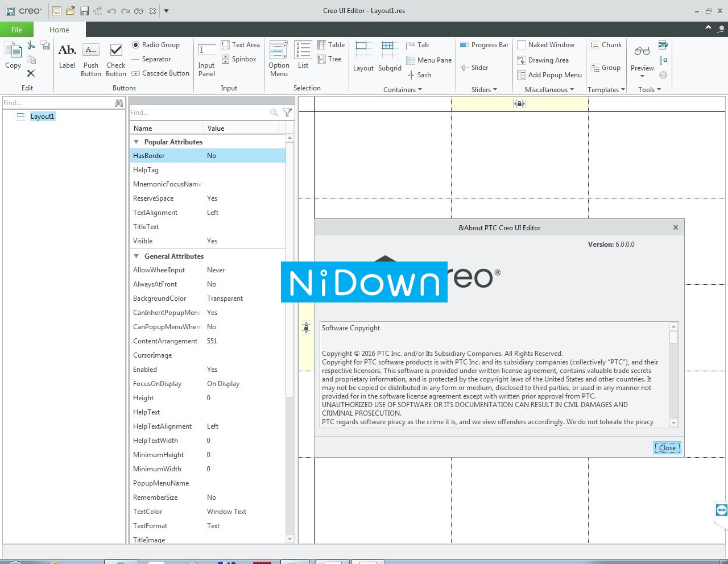This screenshot has height=564, width=728.
Task: Insert a Radio Group component
Action: click(156, 45)
